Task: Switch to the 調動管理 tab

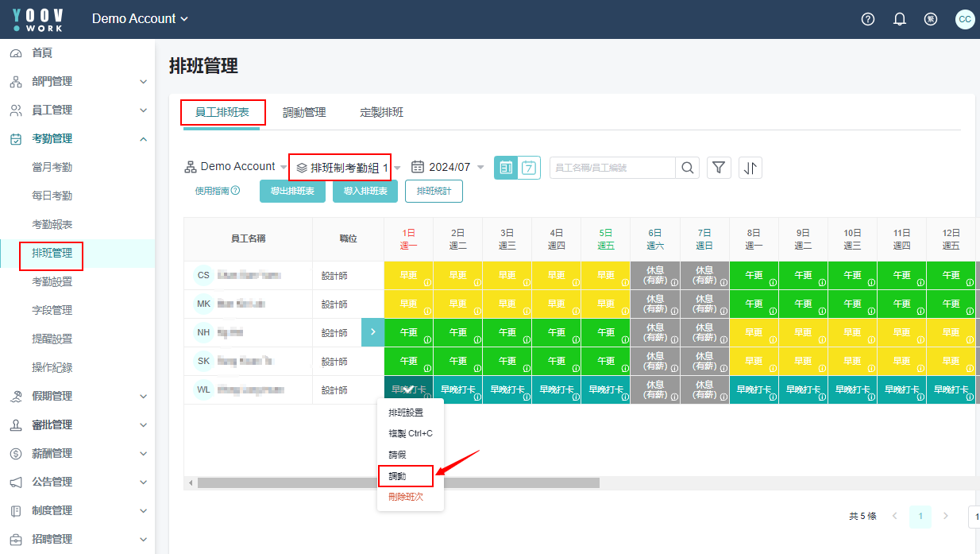Action: click(304, 113)
